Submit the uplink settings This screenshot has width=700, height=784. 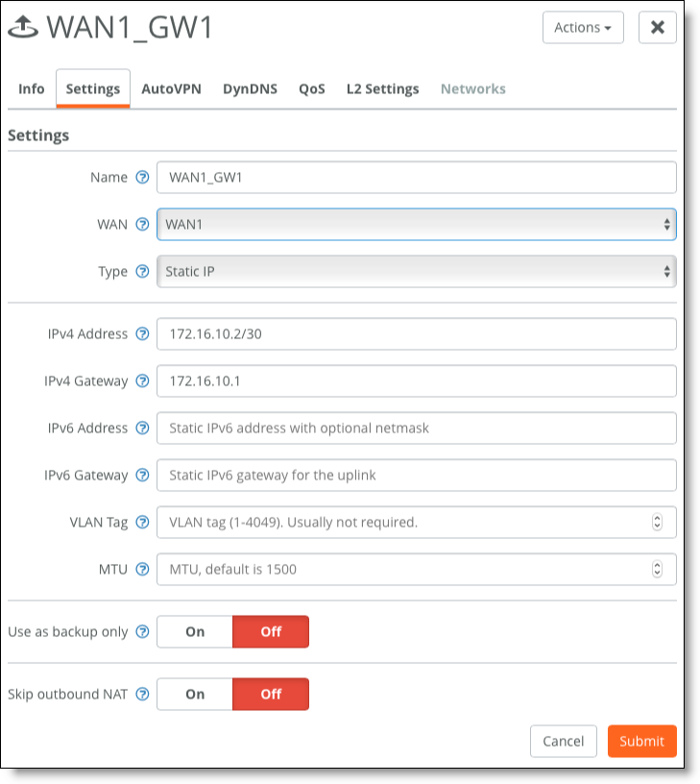coord(642,742)
